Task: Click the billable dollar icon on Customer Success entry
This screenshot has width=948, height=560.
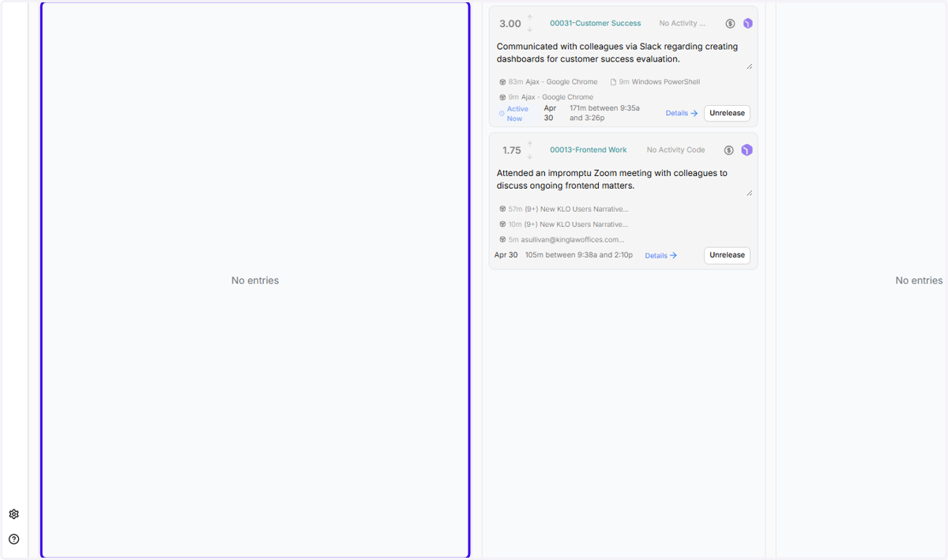Action: point(730,24)
